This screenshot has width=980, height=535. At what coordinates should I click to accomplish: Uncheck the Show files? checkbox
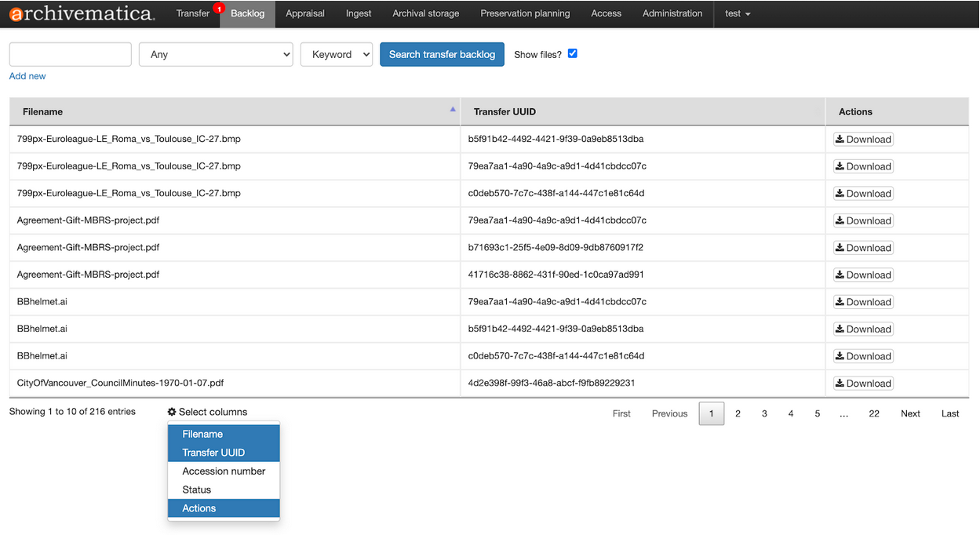tap(572, 53)
